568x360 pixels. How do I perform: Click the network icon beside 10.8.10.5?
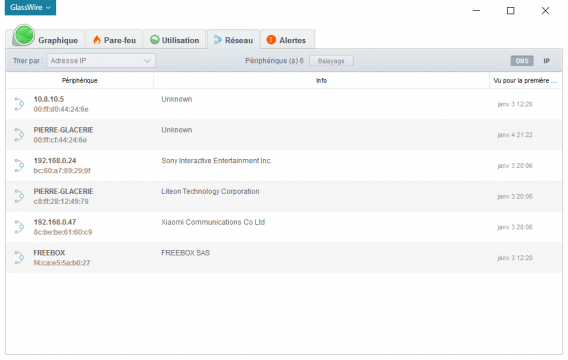(x=19, y=104)
